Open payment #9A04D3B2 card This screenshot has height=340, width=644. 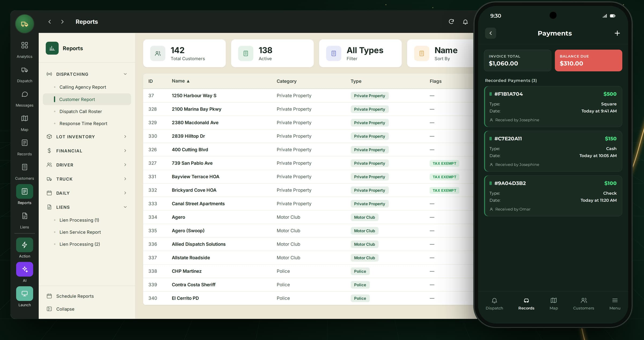point(553,196)
